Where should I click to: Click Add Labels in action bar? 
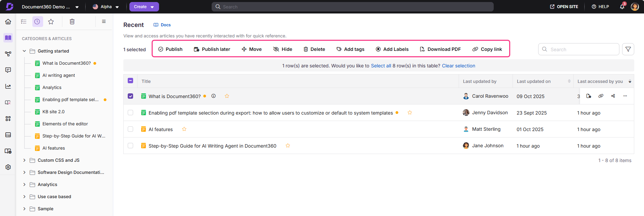[x=392, y=49]
